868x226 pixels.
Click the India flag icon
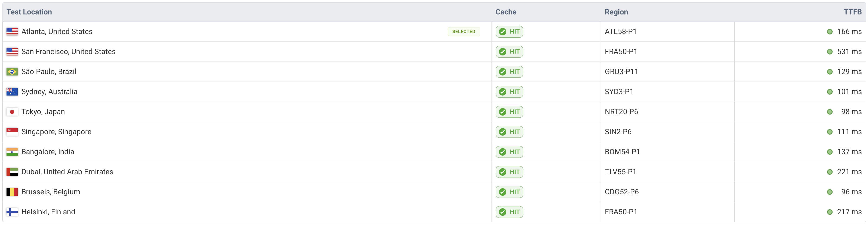[12, 152]
